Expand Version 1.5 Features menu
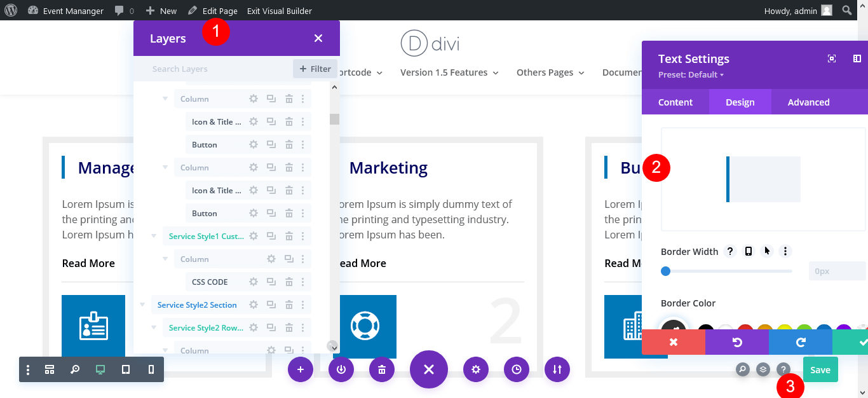The height and width of the screenshot is (398, 868). click(449, 72)
